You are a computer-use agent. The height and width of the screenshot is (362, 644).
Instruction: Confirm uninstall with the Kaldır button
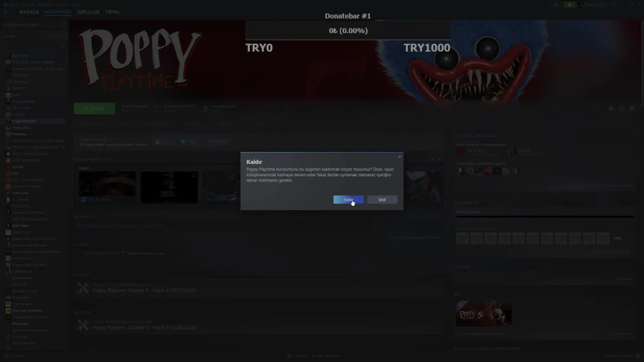click(348, 200)
